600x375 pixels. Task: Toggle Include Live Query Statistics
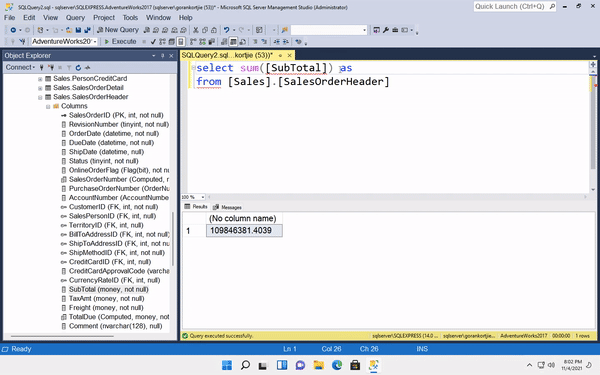[x=202, y=41]
